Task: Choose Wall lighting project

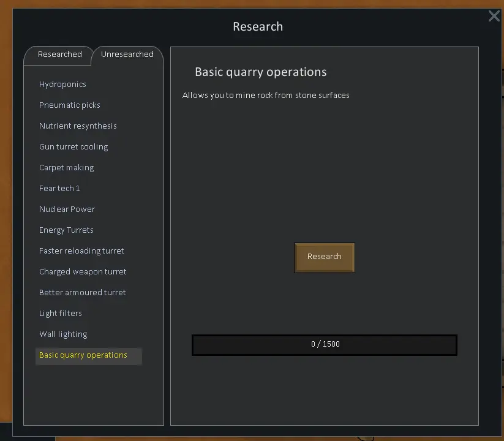Action: [x=63, y=334]
